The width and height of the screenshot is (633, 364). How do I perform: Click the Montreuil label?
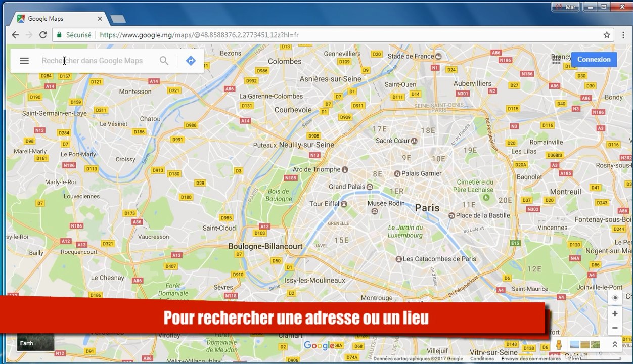565,192
